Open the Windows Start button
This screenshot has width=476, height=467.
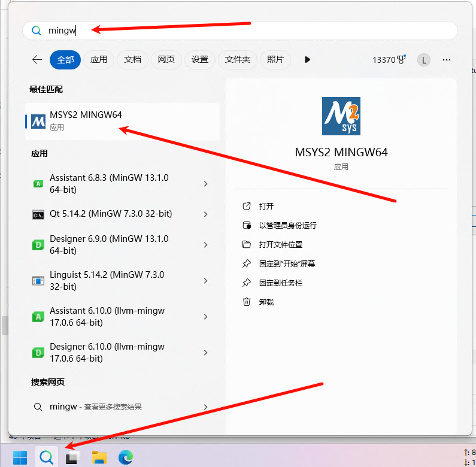tap(20, 457)
